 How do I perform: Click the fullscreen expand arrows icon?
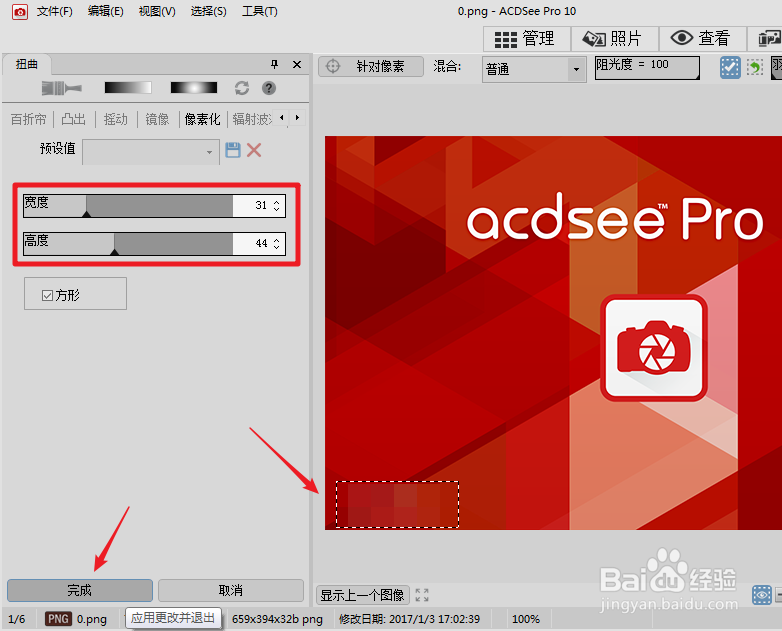point(422,595)
